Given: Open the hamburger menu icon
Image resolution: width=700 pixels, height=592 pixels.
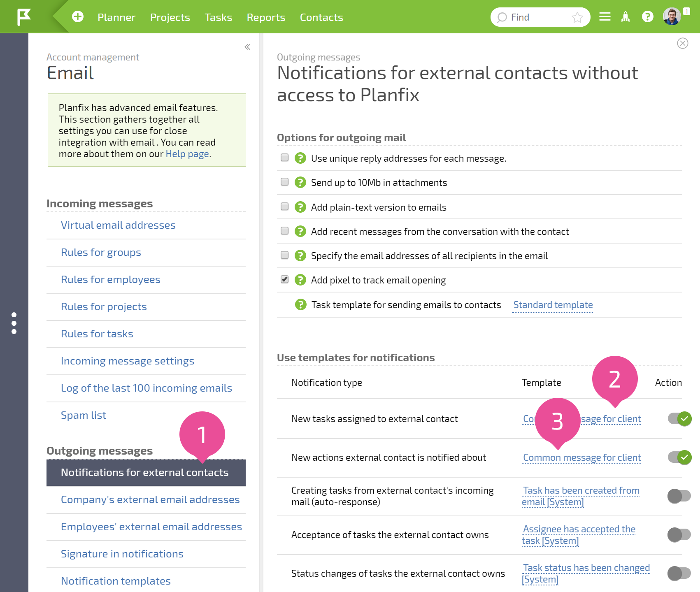Looking at the screenshot, I should pos(605,17).
